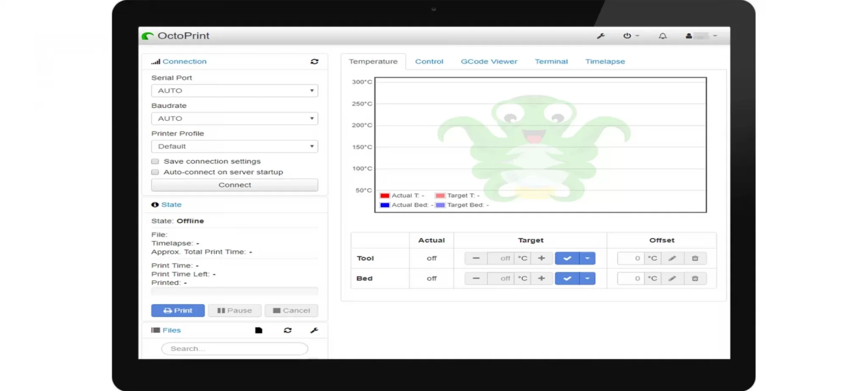The image size is (868, 391).
Task: Clear the Tool offset with trash icon
Action: click(695, 258)
